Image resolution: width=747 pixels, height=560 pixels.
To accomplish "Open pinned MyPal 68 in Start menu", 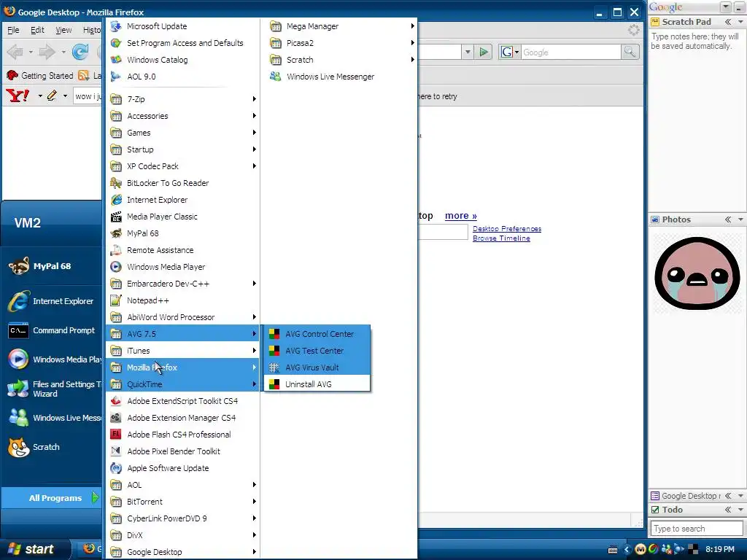I will point(52,266).
